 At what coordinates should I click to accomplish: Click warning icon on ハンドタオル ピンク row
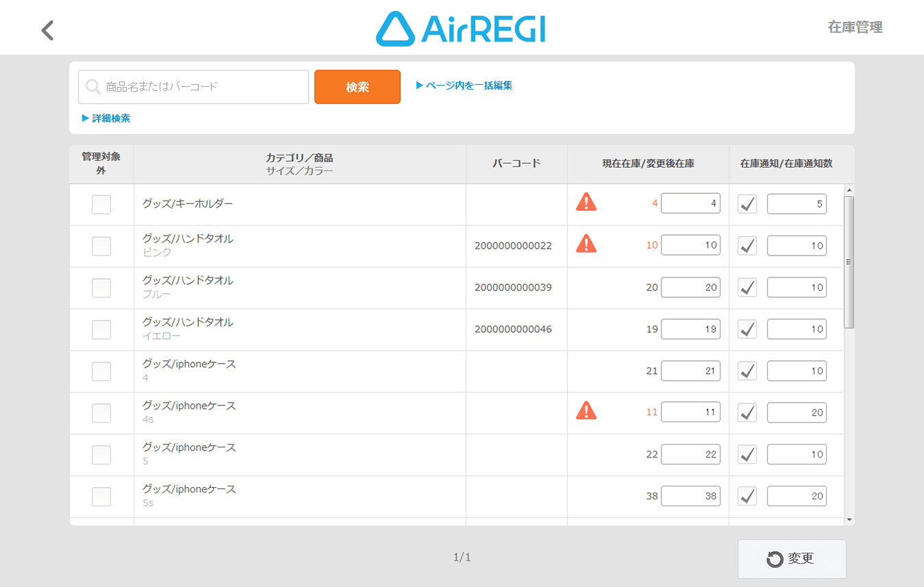(x=586, y=244)
